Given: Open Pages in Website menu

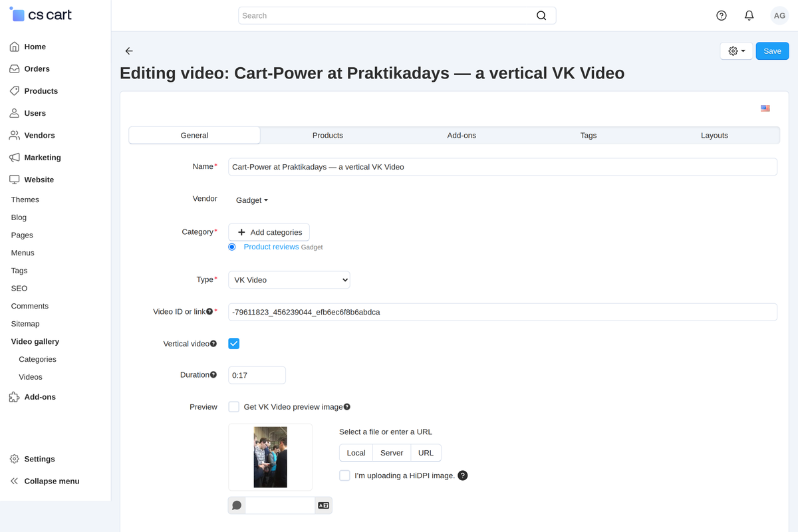Looking at the screenshot, I should click(x=22, y=235).
